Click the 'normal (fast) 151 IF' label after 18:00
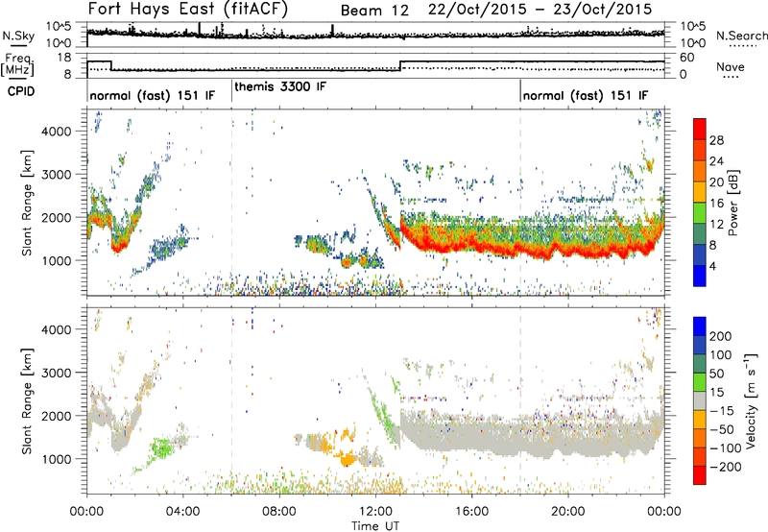Screen dimensions: 768x532 point(586,96)
